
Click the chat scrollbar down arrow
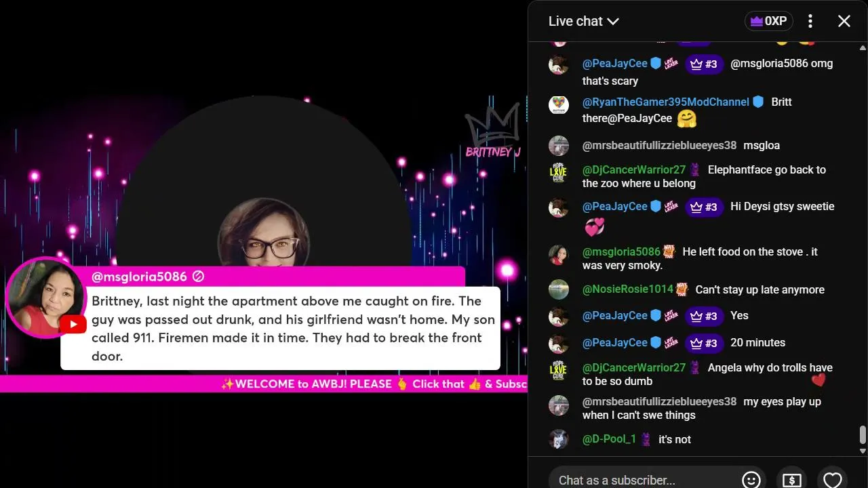point(863,451)
